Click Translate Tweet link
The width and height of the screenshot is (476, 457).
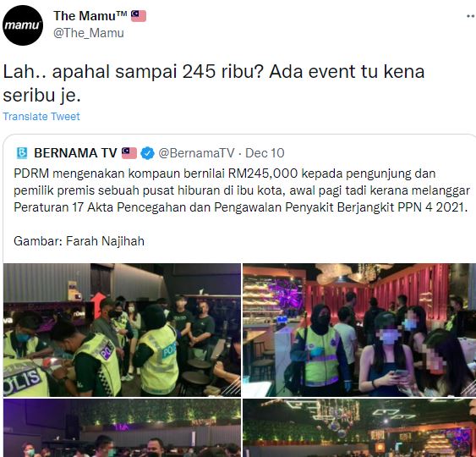pyautogui.click(x=41, y=117)
